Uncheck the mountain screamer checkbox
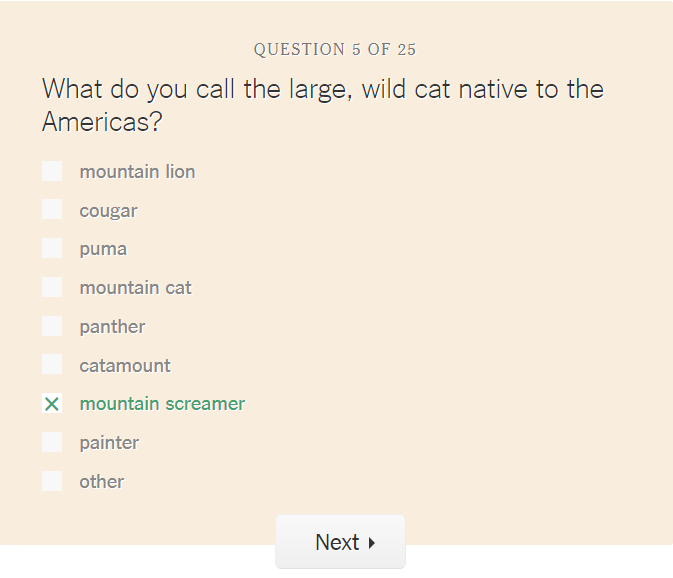Viewport: 673px width, 578px height. coord(52,404)
